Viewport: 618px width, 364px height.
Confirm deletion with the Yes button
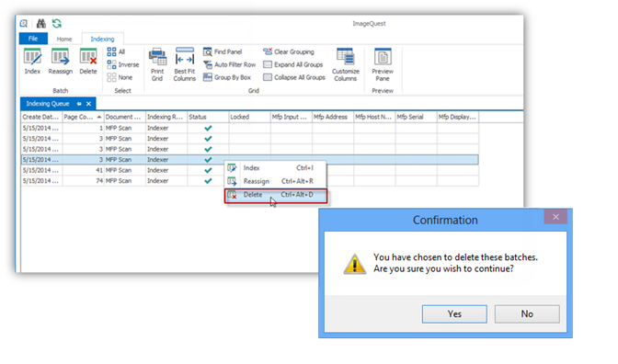454,314
